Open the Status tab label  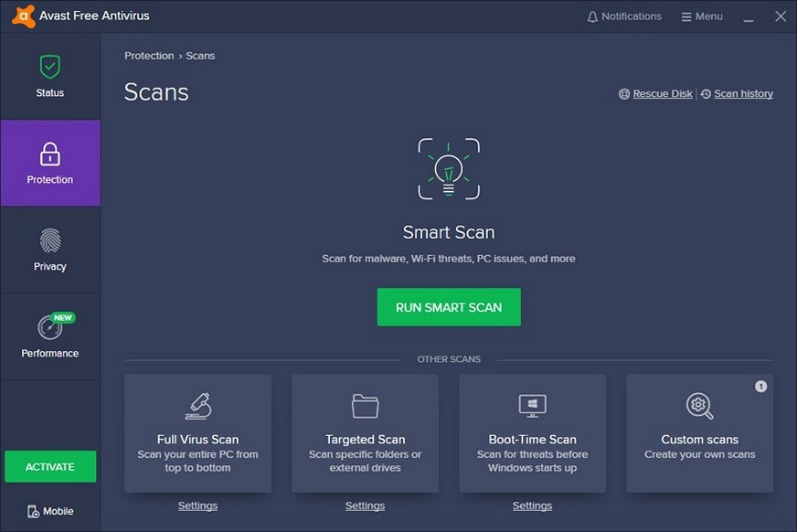pos(49,93)
